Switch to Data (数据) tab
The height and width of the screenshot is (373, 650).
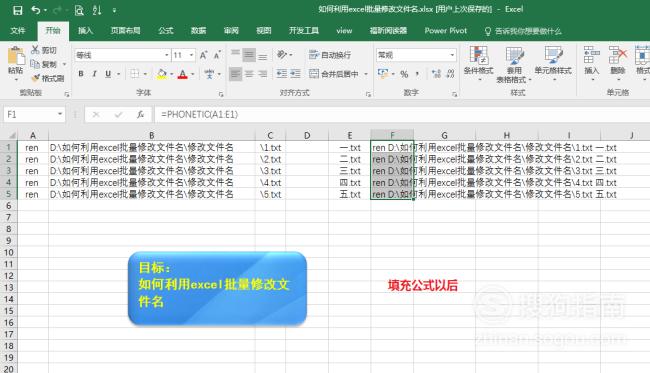click(198, 31)
